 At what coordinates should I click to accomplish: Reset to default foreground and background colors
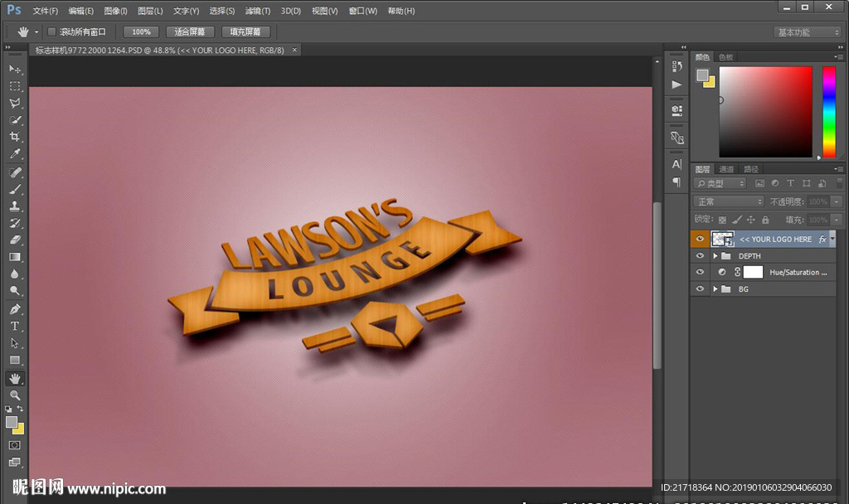coord(8,409)
